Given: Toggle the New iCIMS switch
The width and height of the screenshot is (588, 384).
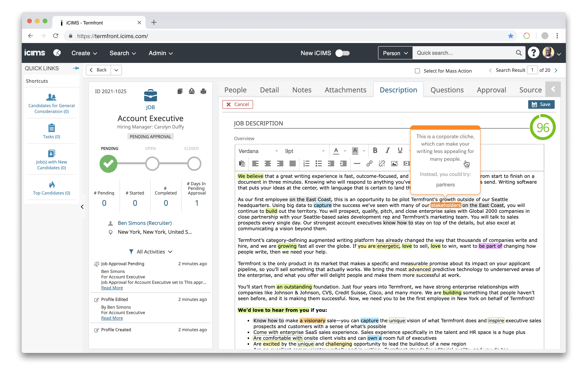Looking at the screenshot, I should pyautogui.click(x=343, y=53).
